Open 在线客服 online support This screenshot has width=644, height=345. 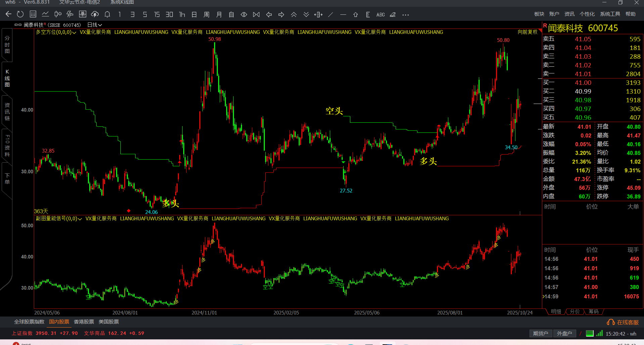623,322
